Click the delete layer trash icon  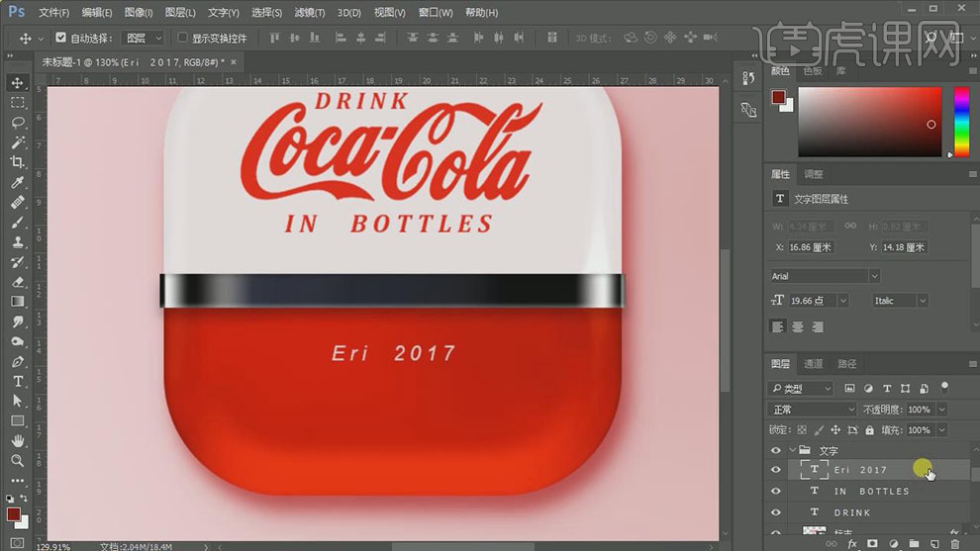pos(954,544)
